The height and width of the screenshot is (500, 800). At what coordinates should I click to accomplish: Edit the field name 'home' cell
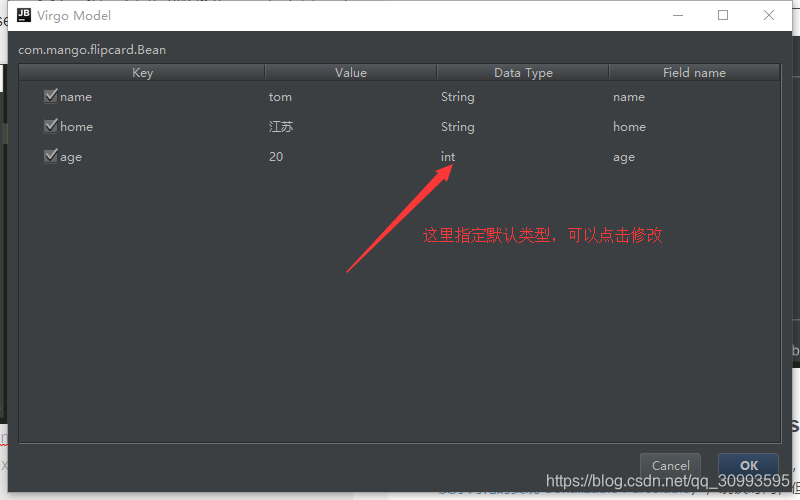coord(629,127)
